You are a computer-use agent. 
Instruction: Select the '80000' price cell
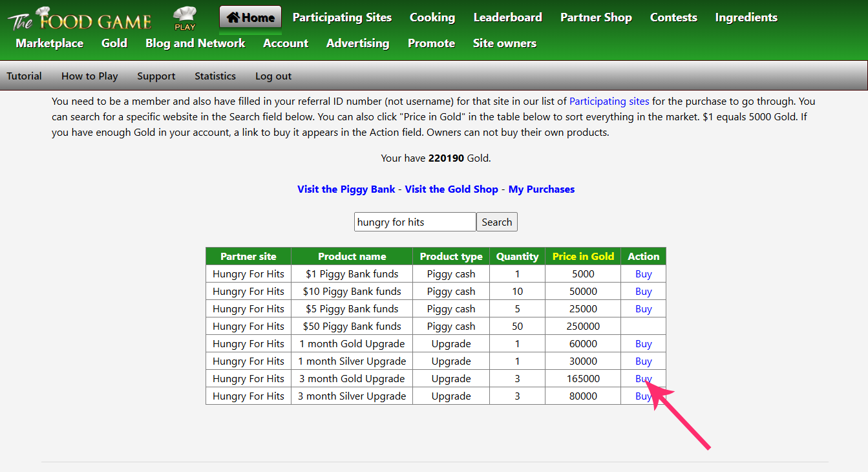[583, 396]
